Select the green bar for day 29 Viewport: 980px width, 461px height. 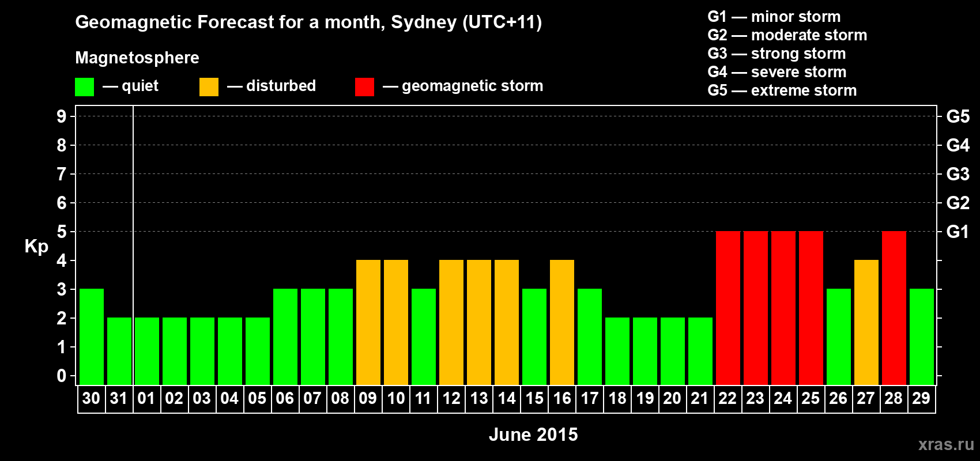pos(922,337)
